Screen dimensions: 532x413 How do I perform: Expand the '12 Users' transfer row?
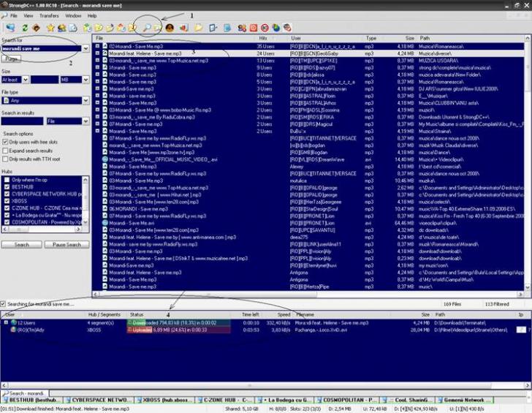(x=6, y=322)
